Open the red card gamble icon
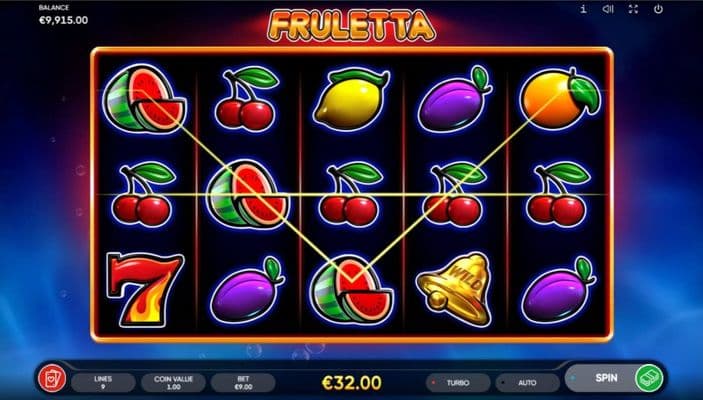This screenshot has height=400, width=703. point(52,379)
